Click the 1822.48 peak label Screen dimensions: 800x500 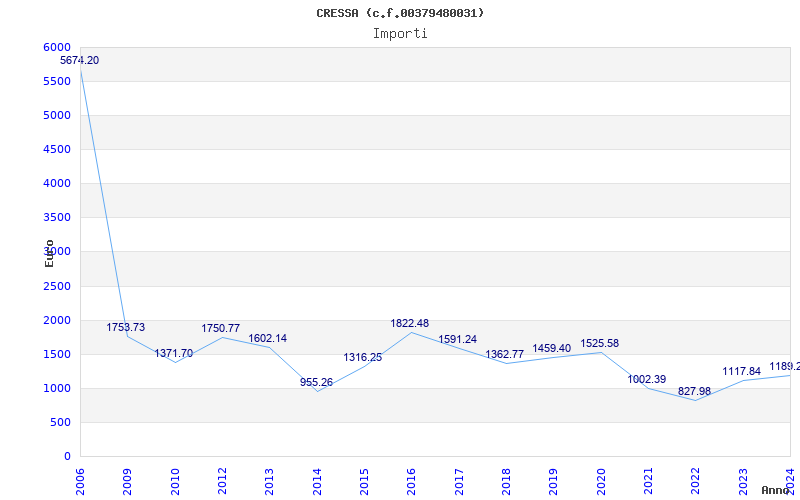[410, 323]
